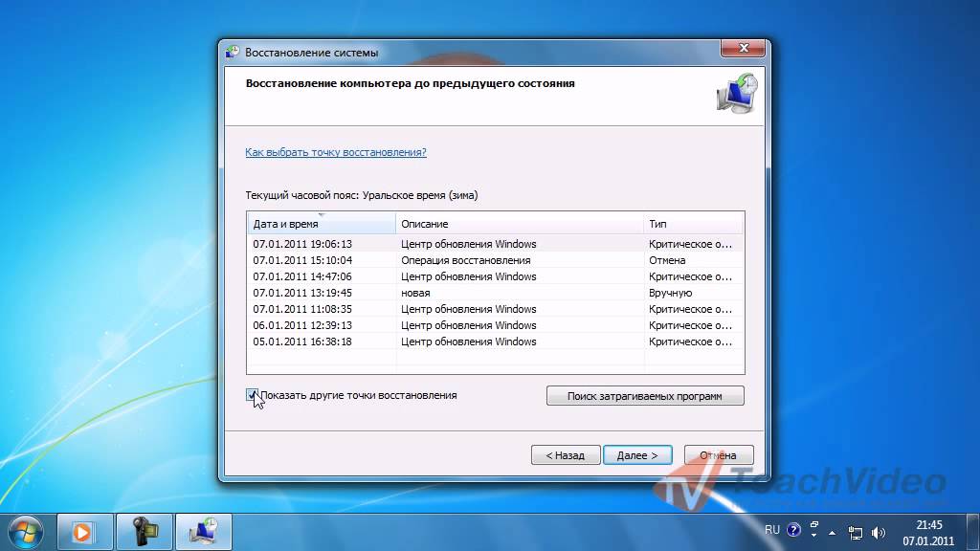Viewport: 980px width, 551px height.
Task: Open Windows Media Player from taskbar
Action: coord(85,532)
